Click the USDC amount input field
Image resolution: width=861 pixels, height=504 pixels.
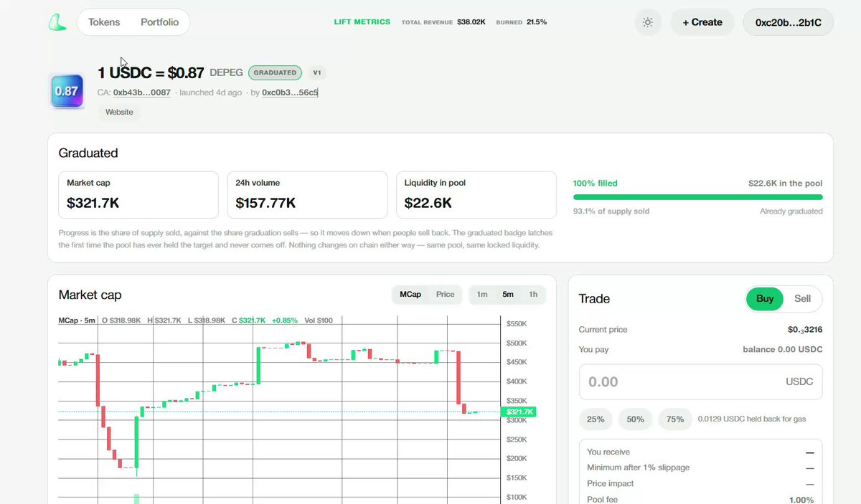tap(700, 382)
